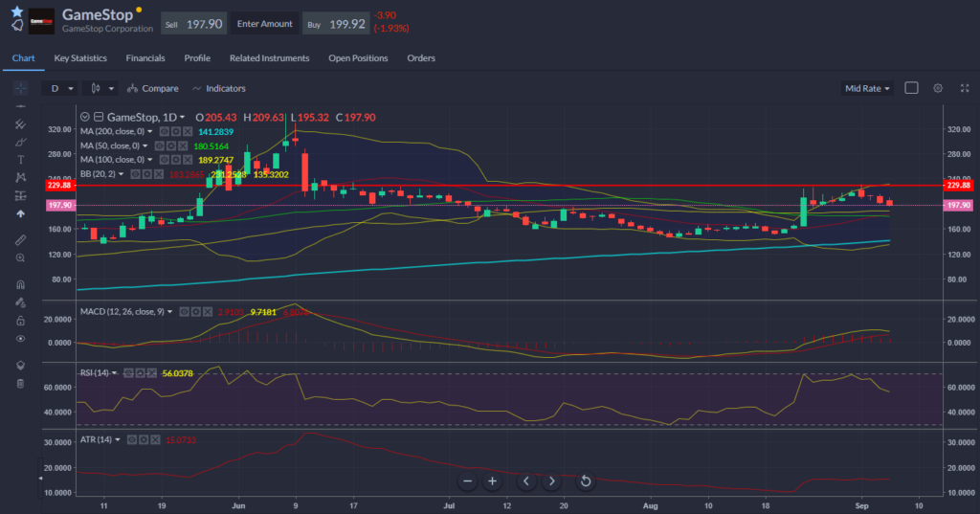Viewport: 980px width, 514px height.
Task: Toggle the square checkbox beside Mid Rate
Action: [911, 88]
